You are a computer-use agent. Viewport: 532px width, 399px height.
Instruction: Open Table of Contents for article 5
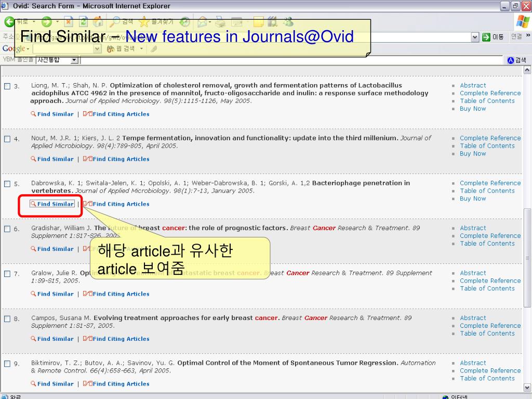487,191
